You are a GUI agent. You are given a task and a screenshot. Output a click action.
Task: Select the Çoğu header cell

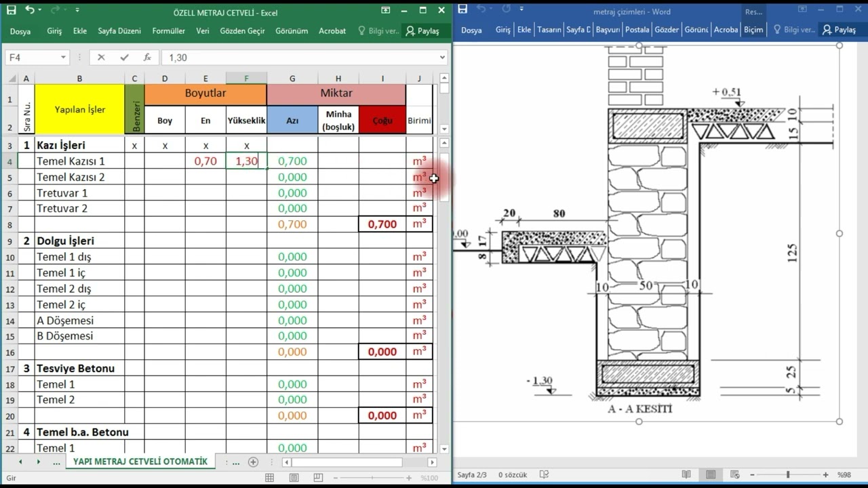(x=382, y=120)
